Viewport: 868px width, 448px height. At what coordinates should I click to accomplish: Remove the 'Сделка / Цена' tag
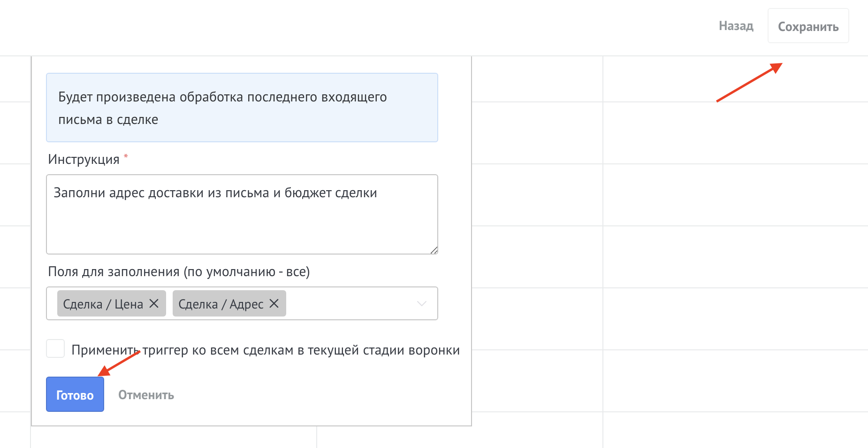(154, 304)
